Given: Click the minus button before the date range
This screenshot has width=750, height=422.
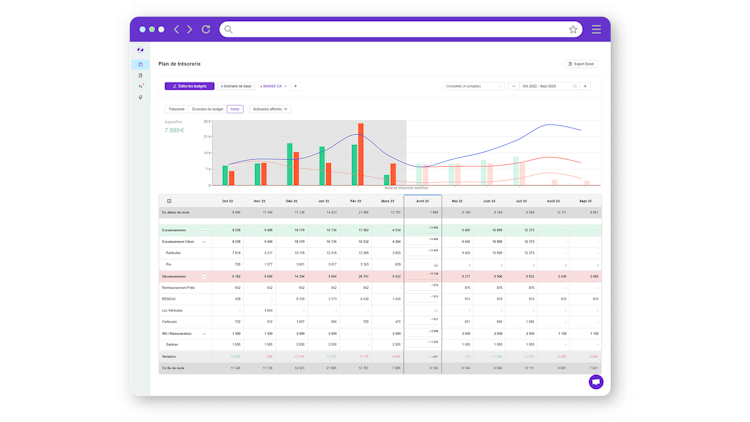Looking at the screenshot, I should (514, 86).
